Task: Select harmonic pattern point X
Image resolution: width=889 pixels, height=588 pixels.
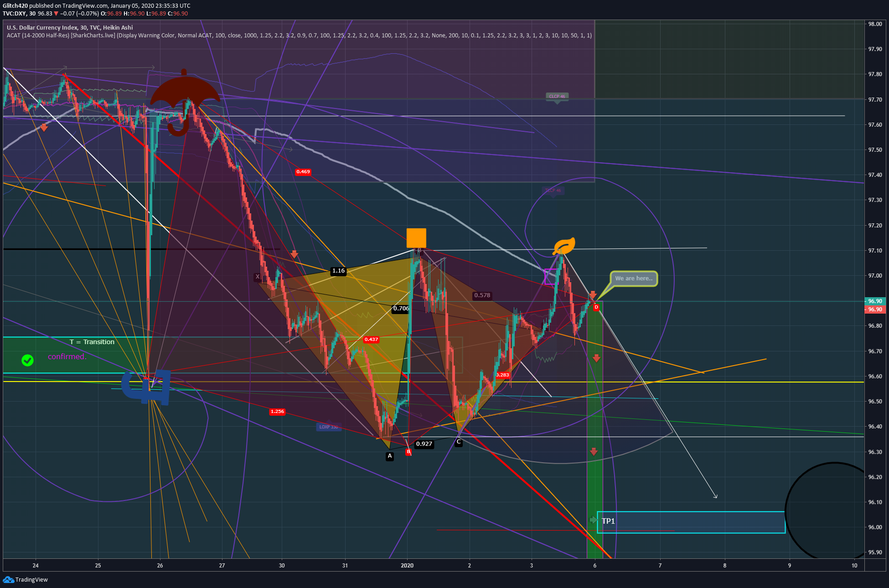Action: (x=258, y=277)
